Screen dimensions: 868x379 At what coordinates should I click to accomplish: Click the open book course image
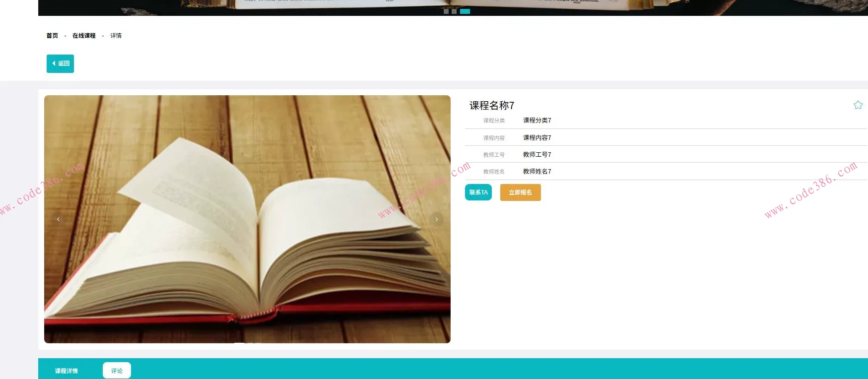[x=247, y=219]
